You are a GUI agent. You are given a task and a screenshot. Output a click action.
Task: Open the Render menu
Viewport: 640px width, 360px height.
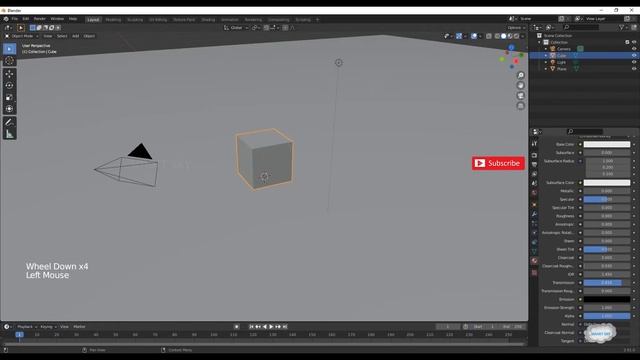(40, 19)
